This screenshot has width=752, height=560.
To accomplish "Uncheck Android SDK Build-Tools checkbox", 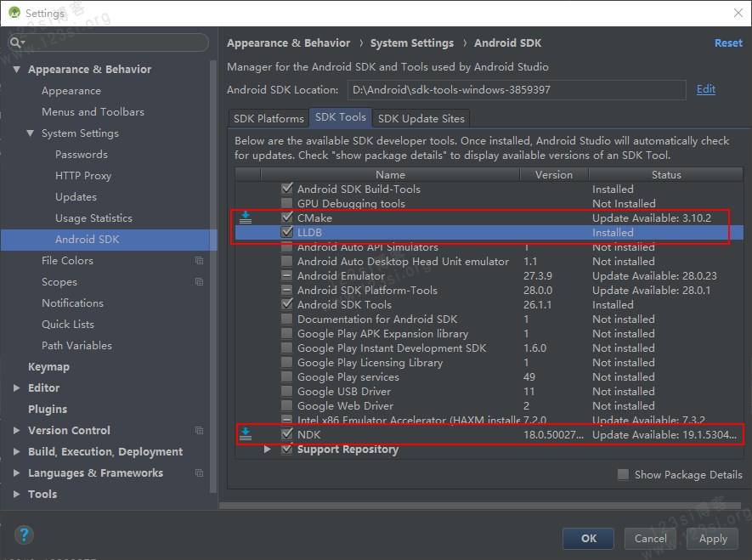I will click(x=287, y=189).
